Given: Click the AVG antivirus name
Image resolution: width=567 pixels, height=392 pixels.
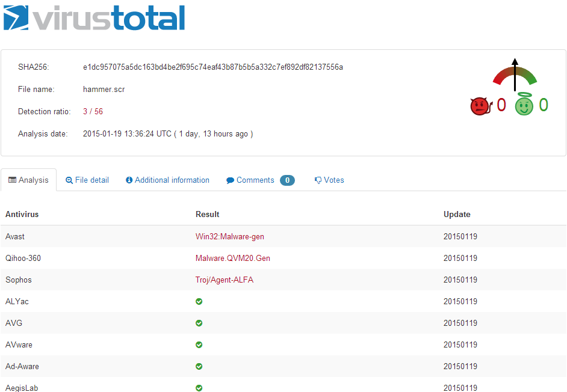Looking at the screenshot, I should pyautogui.click(x=14, y=323).
